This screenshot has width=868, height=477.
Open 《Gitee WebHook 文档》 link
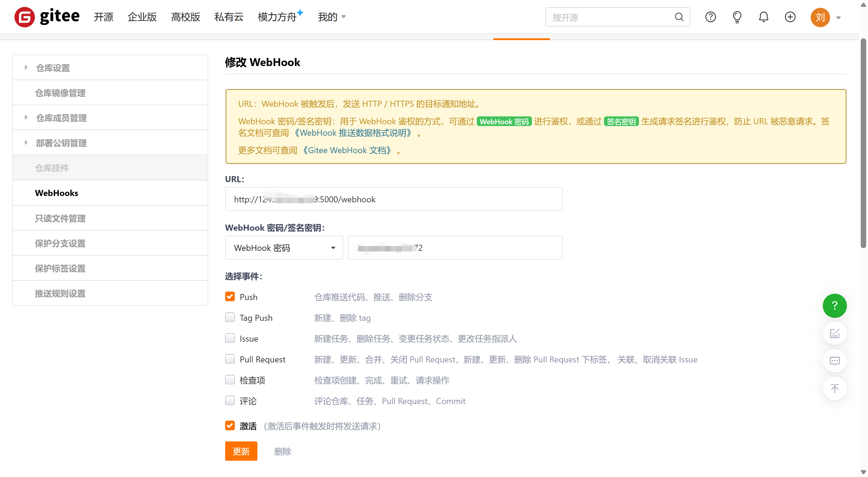pyautogui.click(x=347, y=150)
